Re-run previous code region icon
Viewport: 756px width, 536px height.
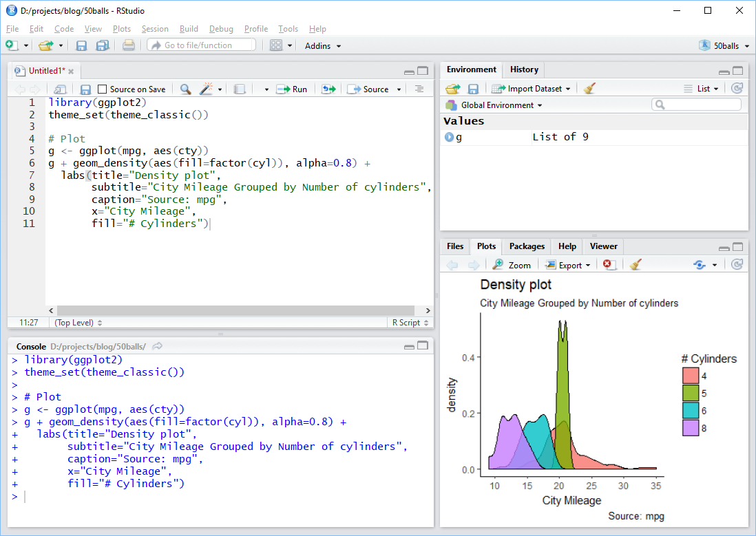pos(328,89)
